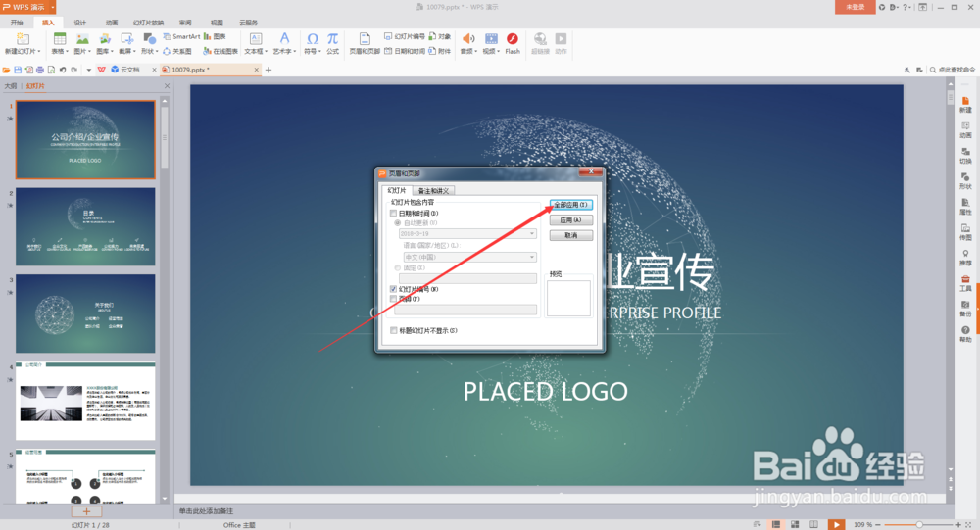
Task: Click the 取消 cancel button
Action: click(x=570, y=236)
